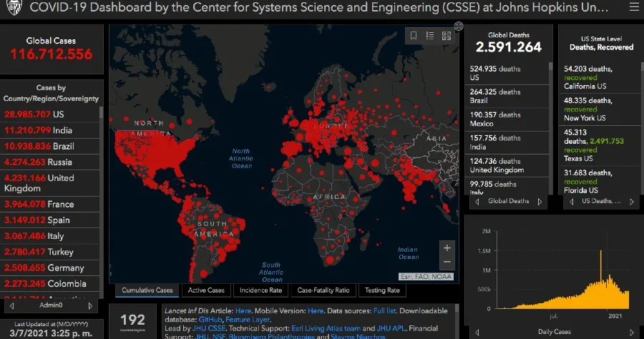Select Brazil in the Global Deaths list
The width and height of the screenshot is (644, 339).
point(504,96)
